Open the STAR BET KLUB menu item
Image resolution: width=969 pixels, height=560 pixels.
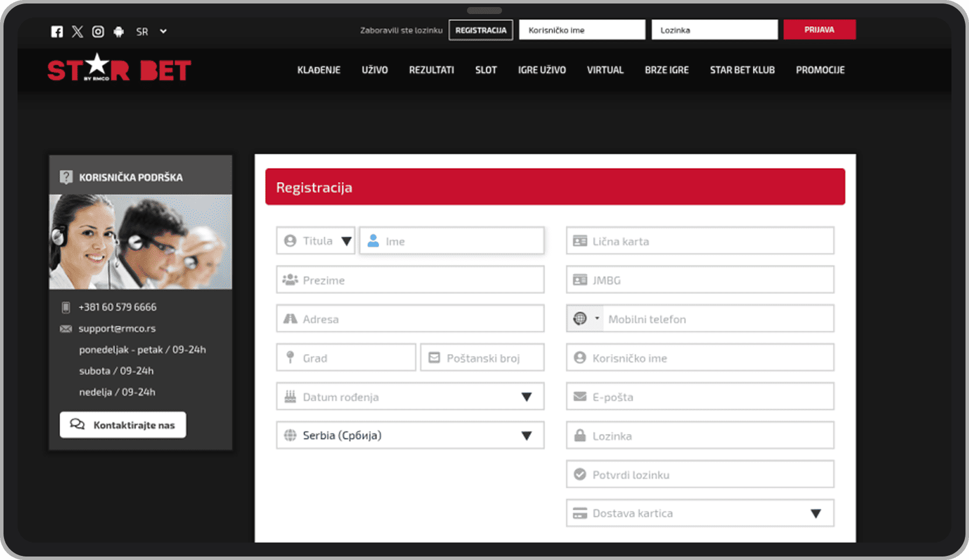tap(743, 70)
